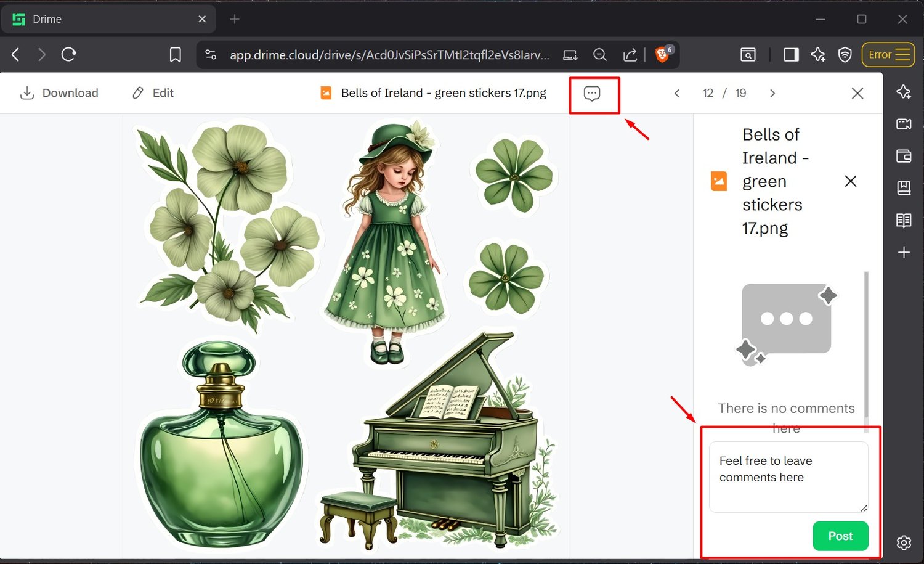Viewport: 924px width, 564px height.
Task: Share this page using the share icon
Action: [x=630, y=55]
